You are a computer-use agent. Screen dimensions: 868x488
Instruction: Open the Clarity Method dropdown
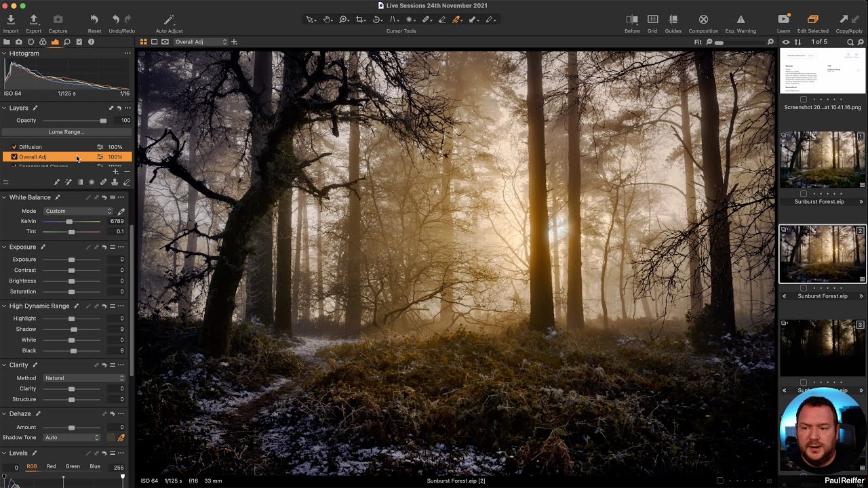(x=85, y=378)
